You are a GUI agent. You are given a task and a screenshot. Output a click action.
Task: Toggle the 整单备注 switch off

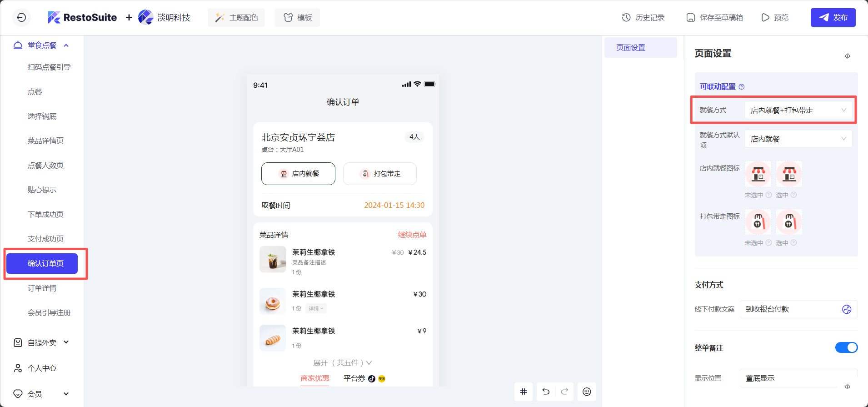pos(846,347)
